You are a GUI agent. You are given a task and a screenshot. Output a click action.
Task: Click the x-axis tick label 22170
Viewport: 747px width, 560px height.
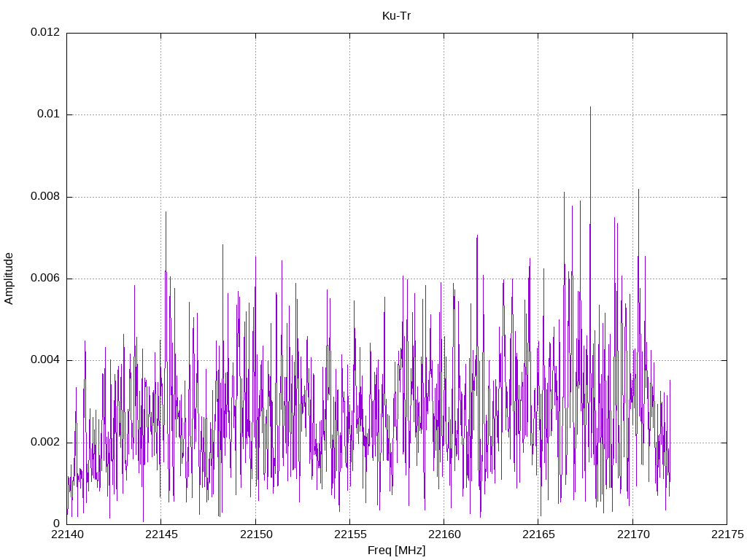[633, 534]
